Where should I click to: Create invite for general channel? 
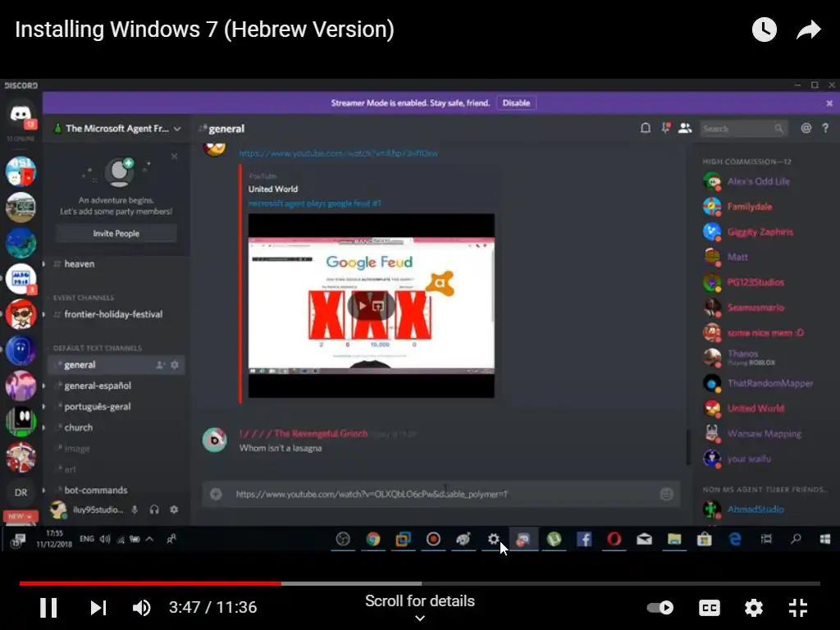click(x=160, y=365)
